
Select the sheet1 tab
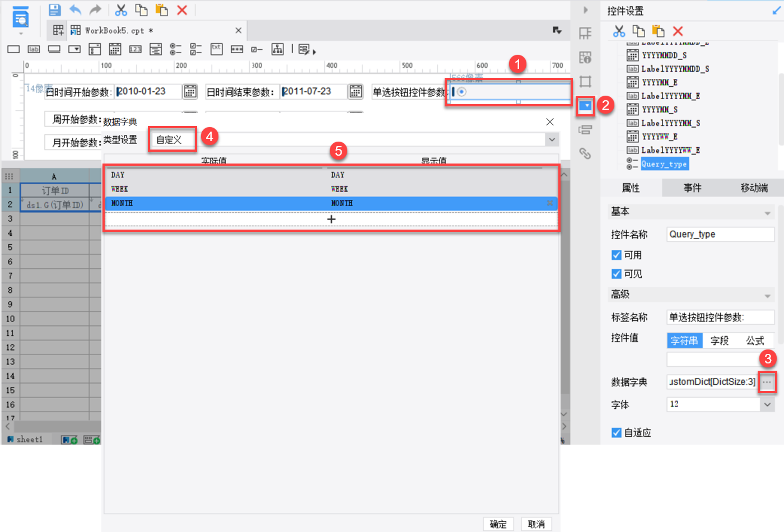point(25,440)
